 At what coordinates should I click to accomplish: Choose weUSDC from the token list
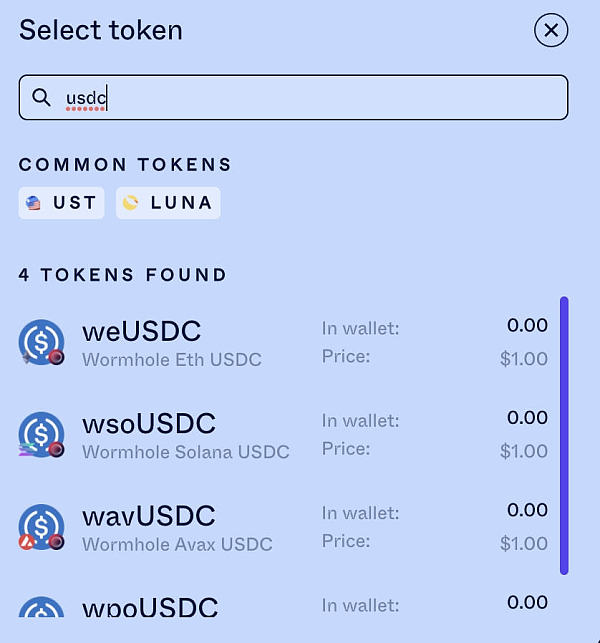click(141, 331)
